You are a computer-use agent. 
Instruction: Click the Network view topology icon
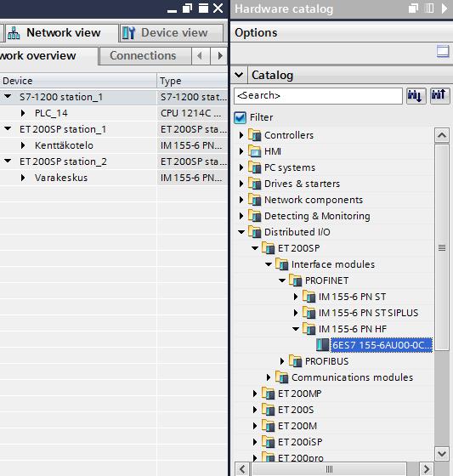[x=14, y=33]
